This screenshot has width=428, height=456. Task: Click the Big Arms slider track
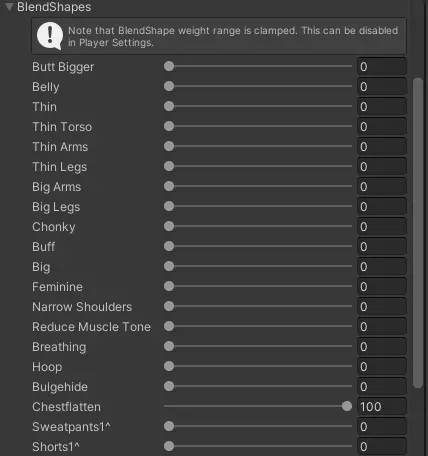pos(258,186)
